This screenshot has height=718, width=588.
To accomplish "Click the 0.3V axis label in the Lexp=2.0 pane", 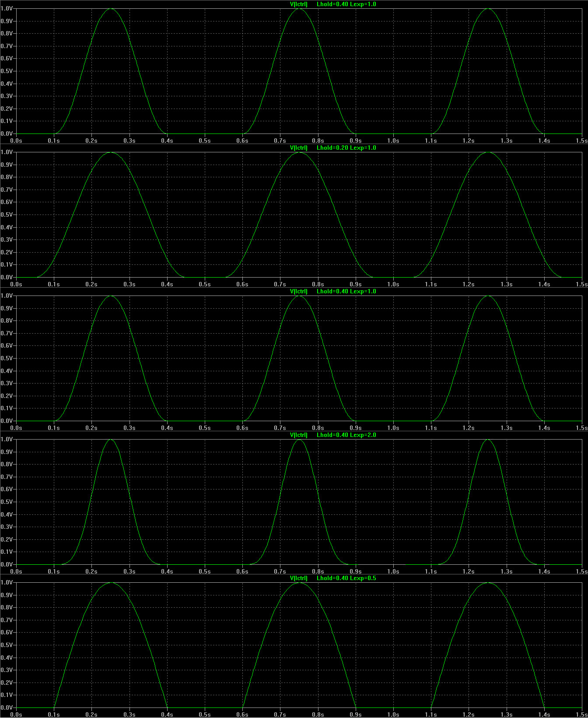I will (7, 527).
